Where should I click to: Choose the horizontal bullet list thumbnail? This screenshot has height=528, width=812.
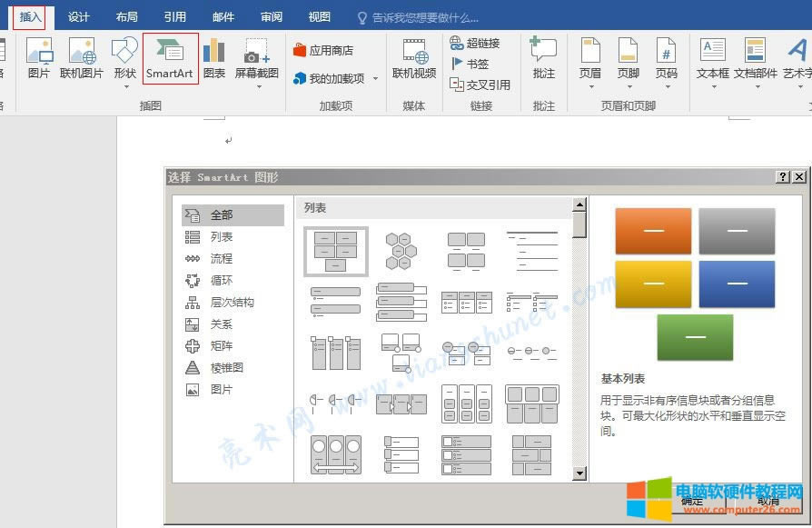tap(467, 302)
